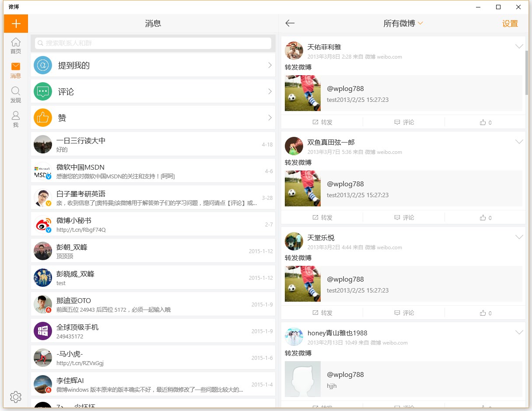Click the @ mentions icon

(43, 65)
